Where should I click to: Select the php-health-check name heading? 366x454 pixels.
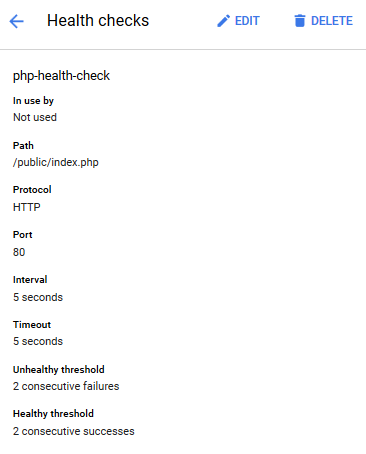[x=61, y=76]
